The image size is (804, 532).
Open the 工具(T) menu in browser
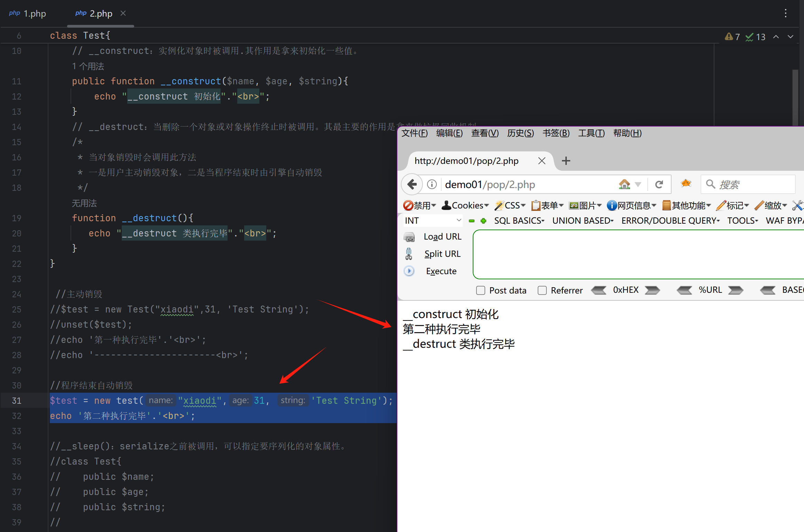click(591, 133)
